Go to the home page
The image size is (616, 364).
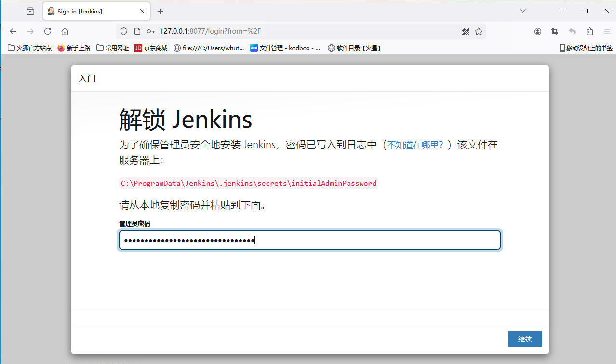pyautogui.click(x=65, y=31)
